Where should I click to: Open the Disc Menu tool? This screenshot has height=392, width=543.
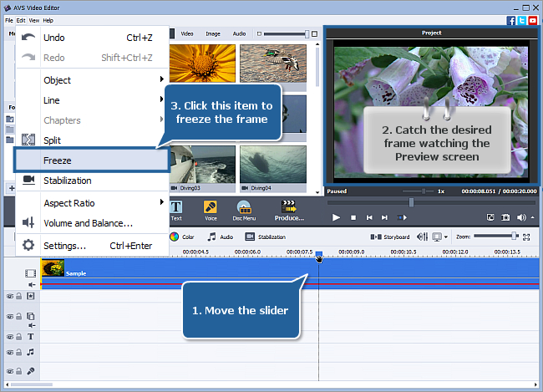[244, 211]
